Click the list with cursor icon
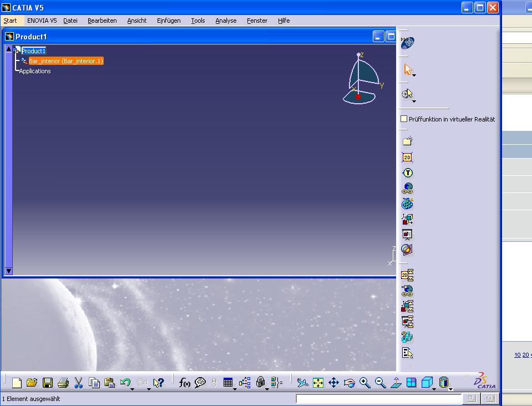 point(407,353)
